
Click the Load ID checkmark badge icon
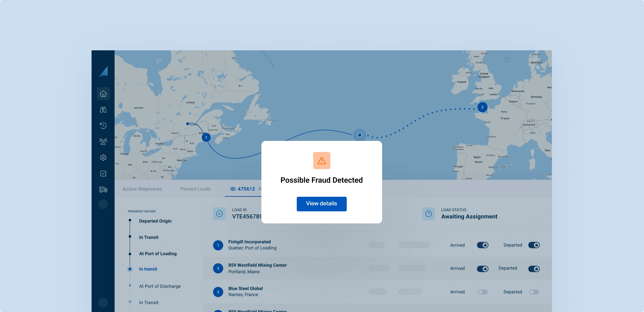pos(219,214)
